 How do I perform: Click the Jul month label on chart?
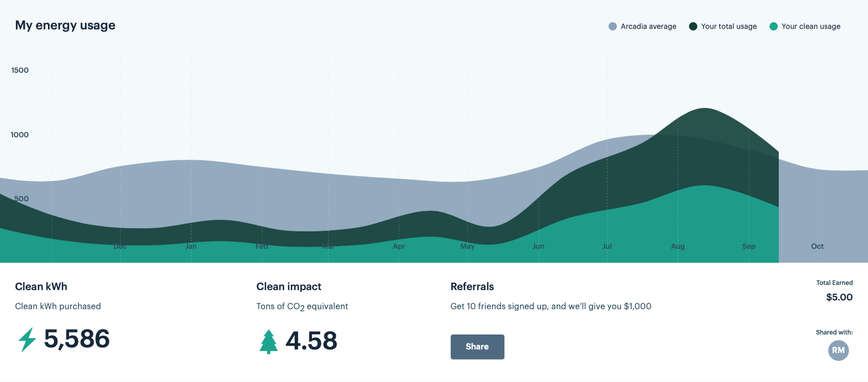coord(607,246)
